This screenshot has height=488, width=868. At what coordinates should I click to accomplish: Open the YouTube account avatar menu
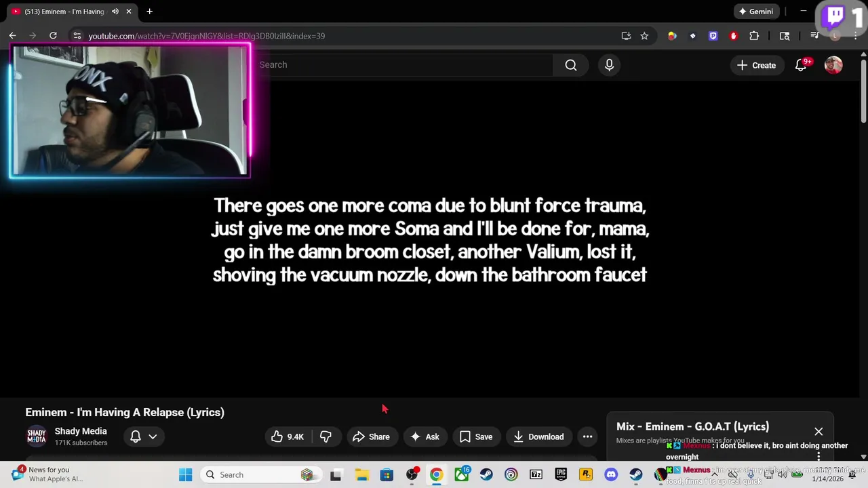833,65
